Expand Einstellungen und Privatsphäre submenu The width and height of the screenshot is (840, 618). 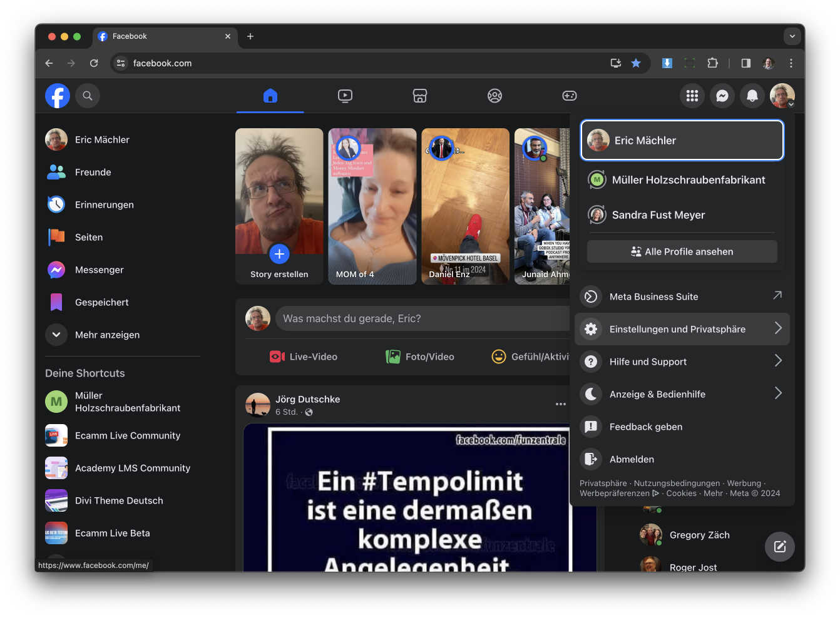click(x=682, y=329)
